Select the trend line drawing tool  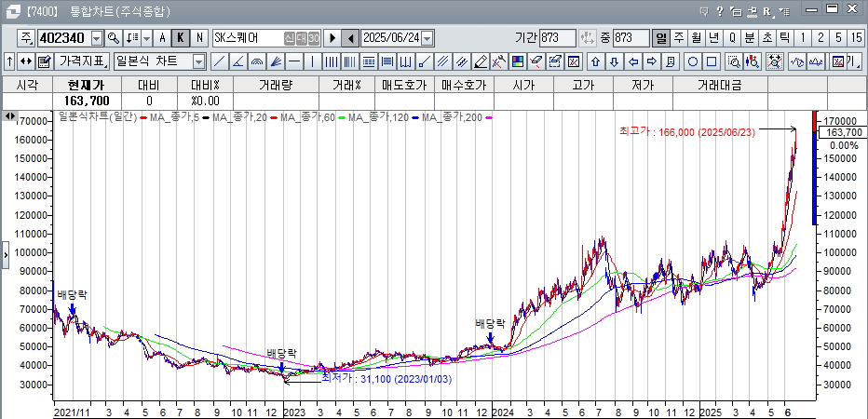pyautogui.click(x=219, y=61)
